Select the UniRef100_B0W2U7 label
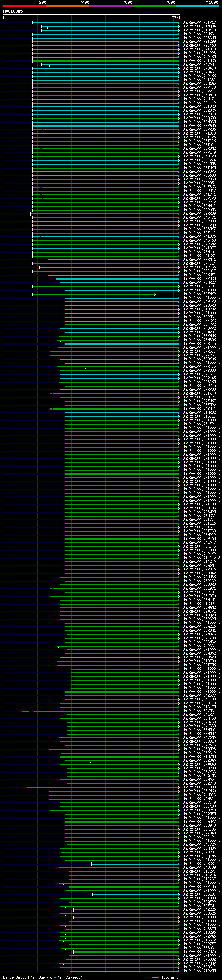Screen dimensions: 222x980 coord(199,332)
